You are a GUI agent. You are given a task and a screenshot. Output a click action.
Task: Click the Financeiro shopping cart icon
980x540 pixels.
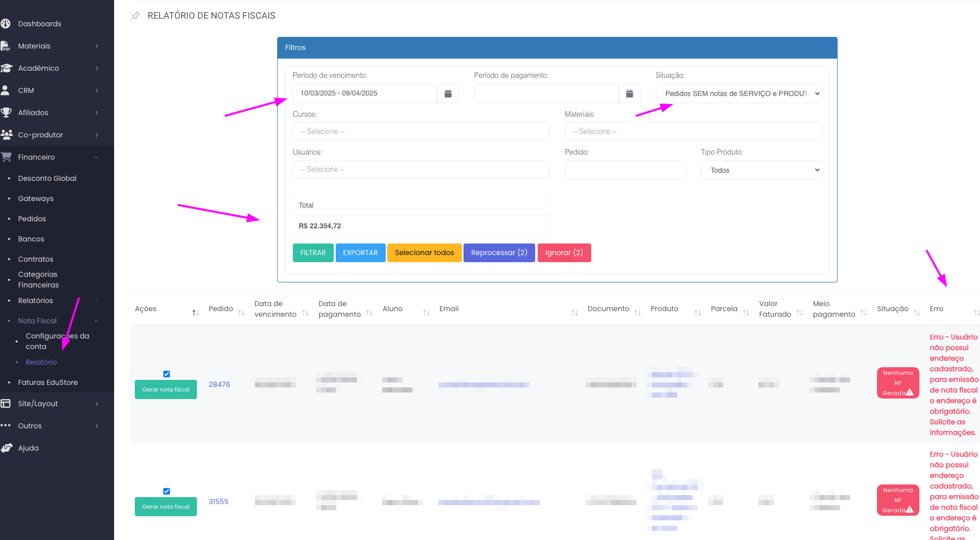[x=6, y=157]
